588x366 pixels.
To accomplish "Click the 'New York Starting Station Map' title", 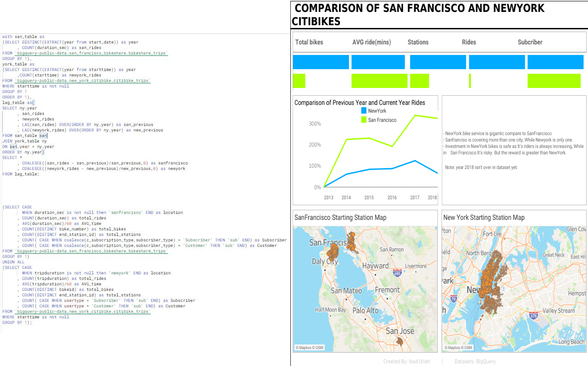I will point(484,218).
